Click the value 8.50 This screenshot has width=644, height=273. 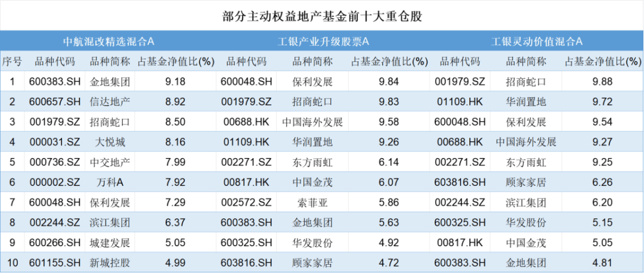click(175, 122)
